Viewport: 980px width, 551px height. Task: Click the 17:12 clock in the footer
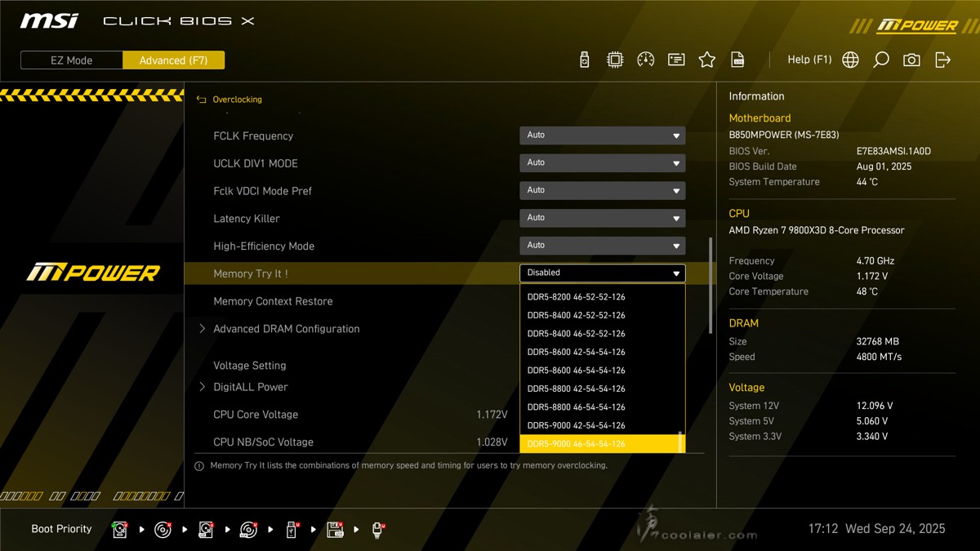(x=823, y=529)
